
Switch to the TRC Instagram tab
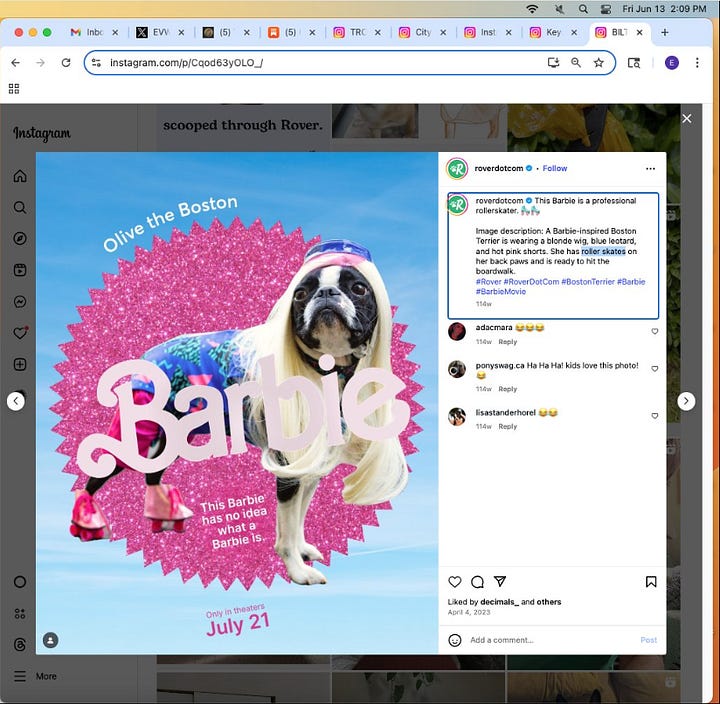(356, 32)
